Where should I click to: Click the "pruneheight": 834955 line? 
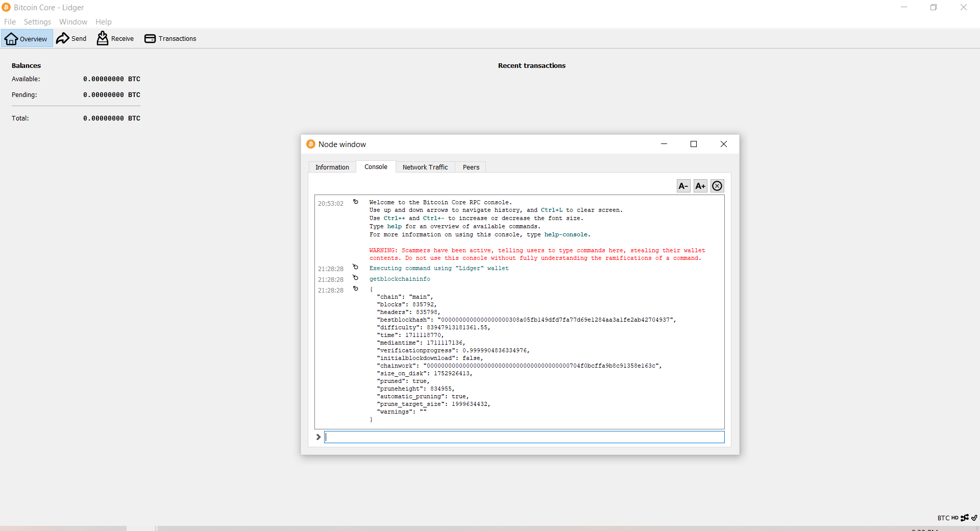pos(415,389)
